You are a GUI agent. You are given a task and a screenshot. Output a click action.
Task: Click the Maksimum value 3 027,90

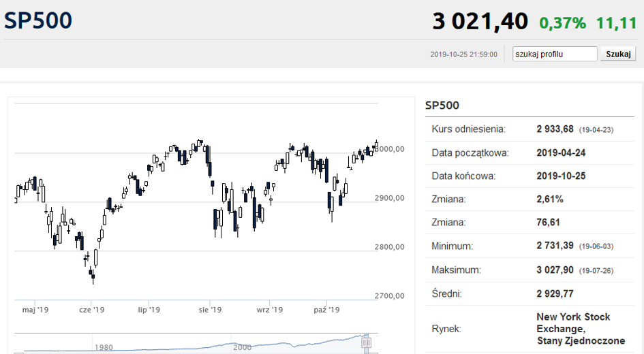[x=555, y=270]
